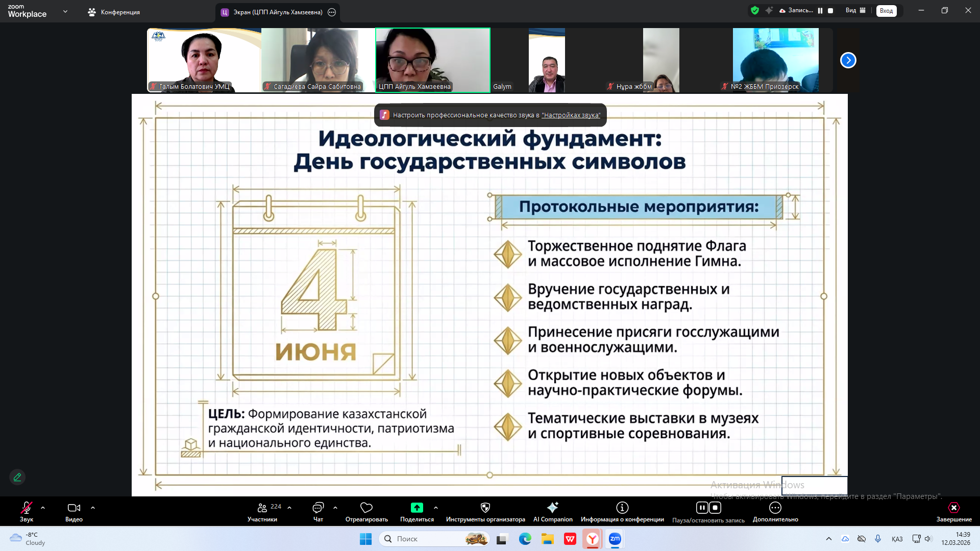The image size is (980, 551).
Task: Expand audio settings arrow next to Sound
Action: point(43,508)
